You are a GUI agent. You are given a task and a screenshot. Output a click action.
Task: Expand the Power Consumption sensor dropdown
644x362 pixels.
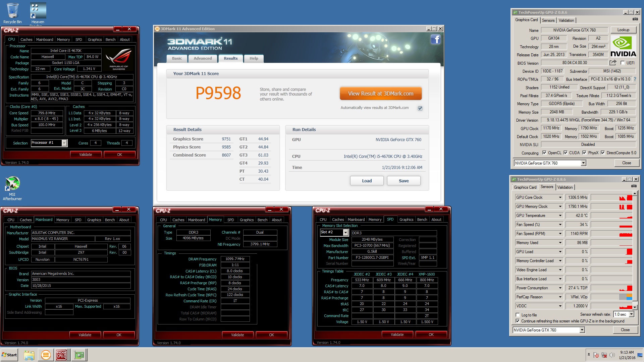click(560, 288)
